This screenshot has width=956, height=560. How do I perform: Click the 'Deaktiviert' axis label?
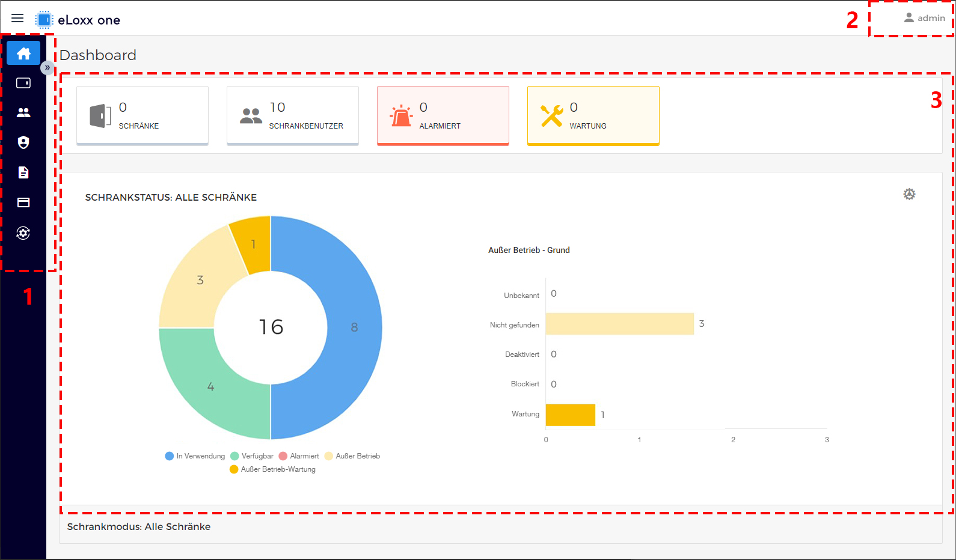(x=522, y=355)
